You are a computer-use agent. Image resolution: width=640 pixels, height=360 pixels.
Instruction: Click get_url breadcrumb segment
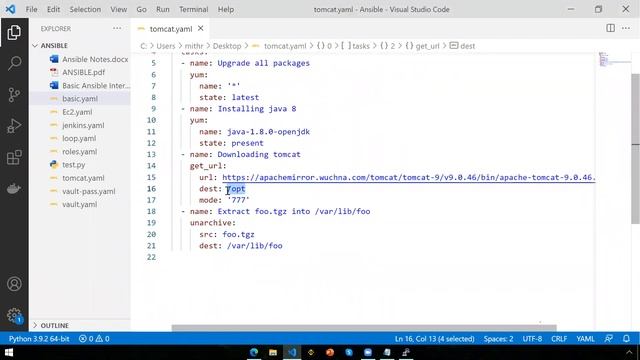click(427, 46)
